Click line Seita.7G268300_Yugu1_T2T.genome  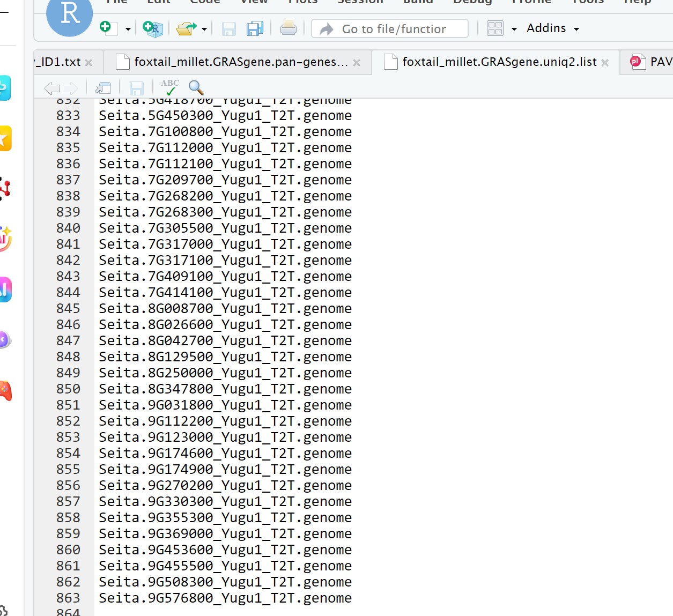tap(225, 212)
